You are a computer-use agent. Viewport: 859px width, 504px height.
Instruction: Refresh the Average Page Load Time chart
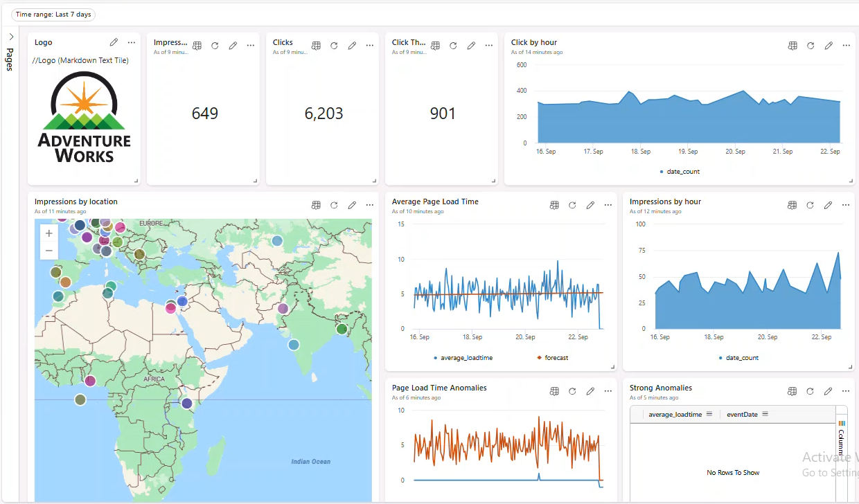[x=572, y=205]
